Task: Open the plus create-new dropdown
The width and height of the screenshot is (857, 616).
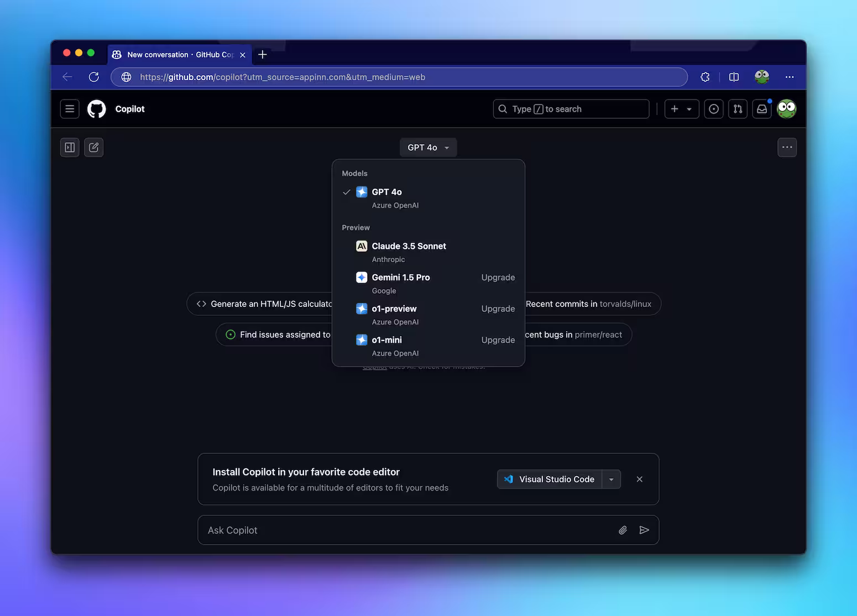Action: pos(681,109)
